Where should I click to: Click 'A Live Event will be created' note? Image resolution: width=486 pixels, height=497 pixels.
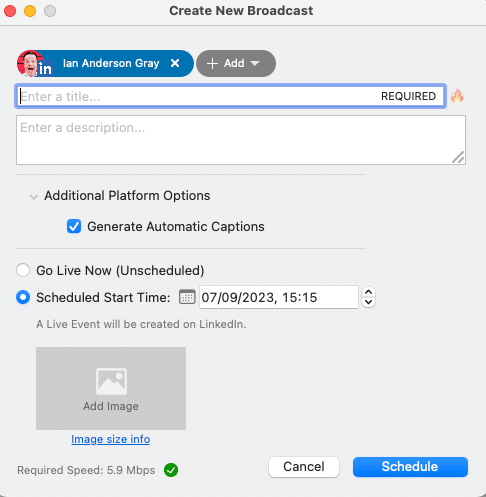tap(141, 324)
